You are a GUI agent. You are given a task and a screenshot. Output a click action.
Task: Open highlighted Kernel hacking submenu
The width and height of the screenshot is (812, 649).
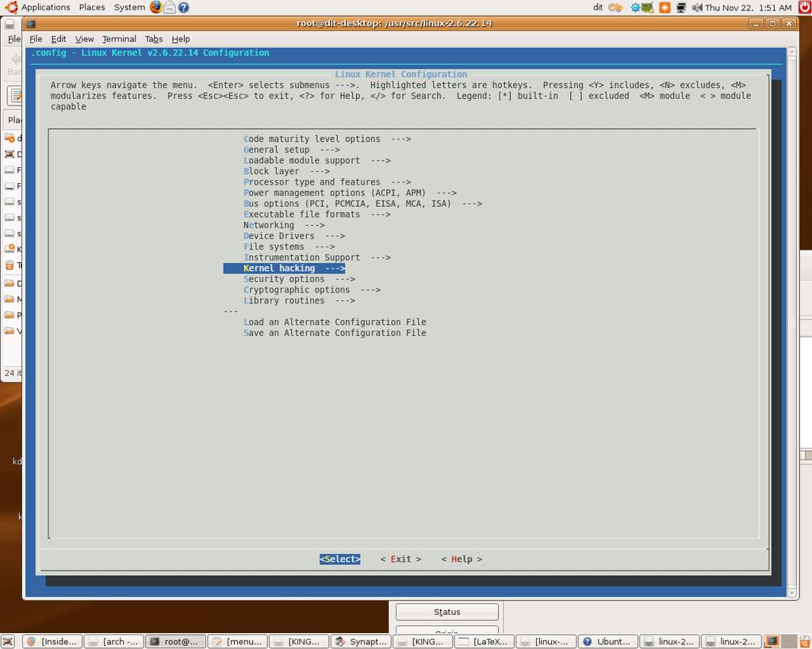[285, 268]
